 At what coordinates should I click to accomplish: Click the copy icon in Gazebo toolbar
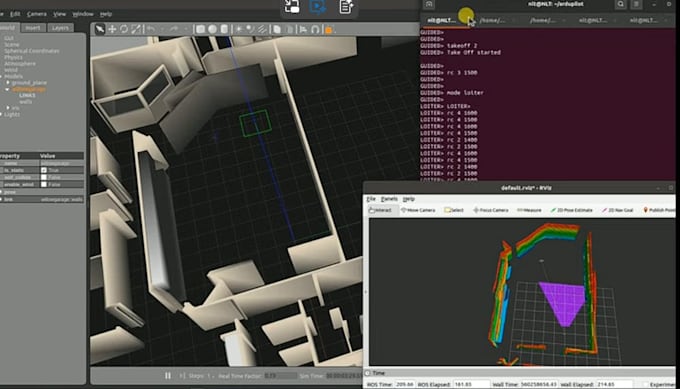[277, 29]
